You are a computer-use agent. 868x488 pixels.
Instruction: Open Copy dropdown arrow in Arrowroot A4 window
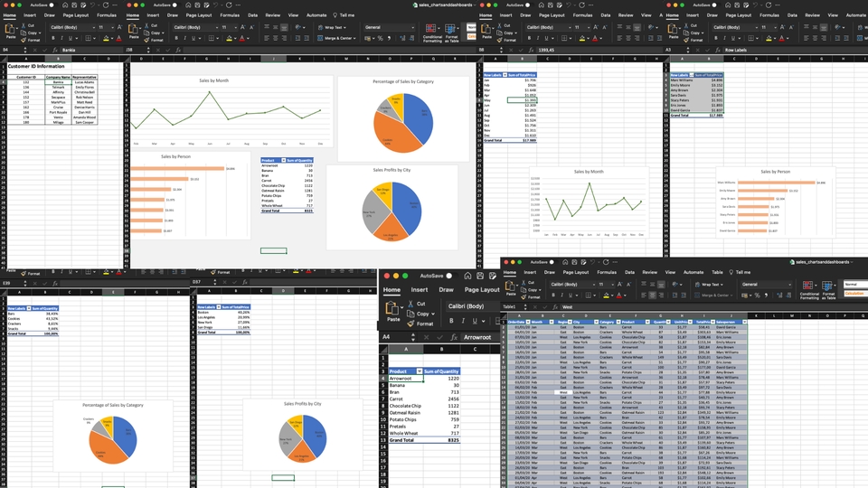click(x=433, y=314)
